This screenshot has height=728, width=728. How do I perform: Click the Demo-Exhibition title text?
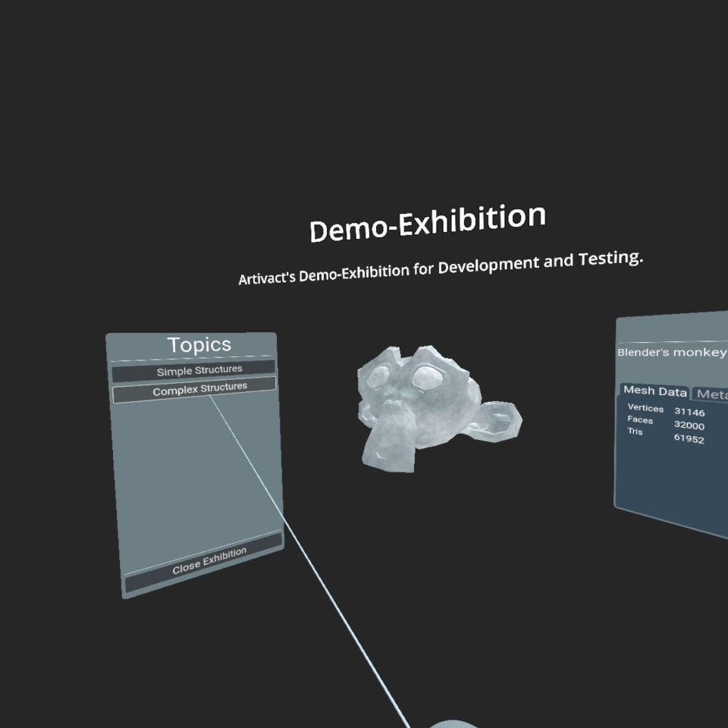(427, 223)
